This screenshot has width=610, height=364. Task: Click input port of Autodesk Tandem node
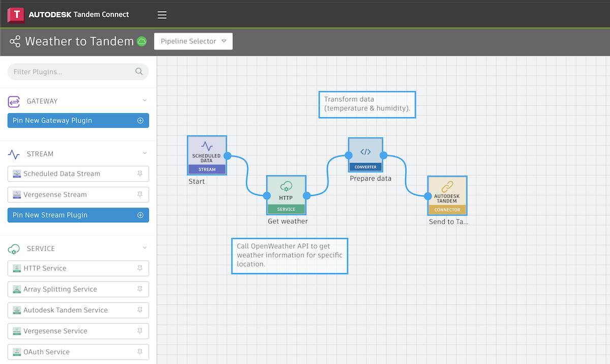point(428,195)
